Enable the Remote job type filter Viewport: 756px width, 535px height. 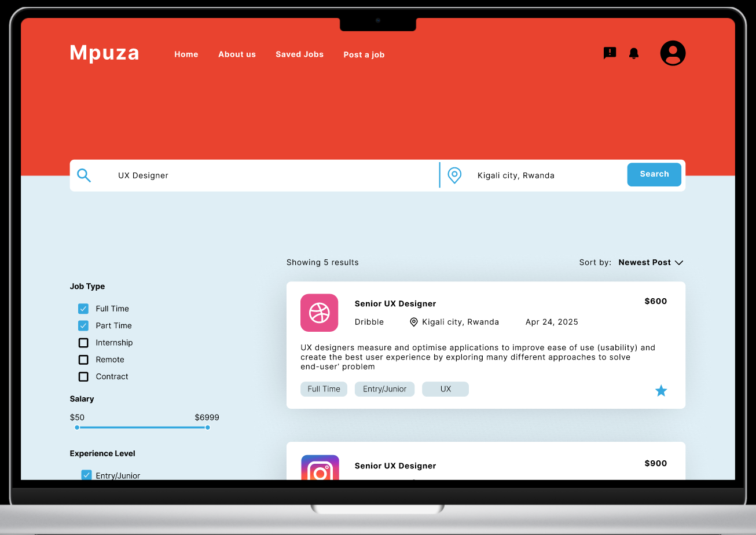click(x=83, y=360)
